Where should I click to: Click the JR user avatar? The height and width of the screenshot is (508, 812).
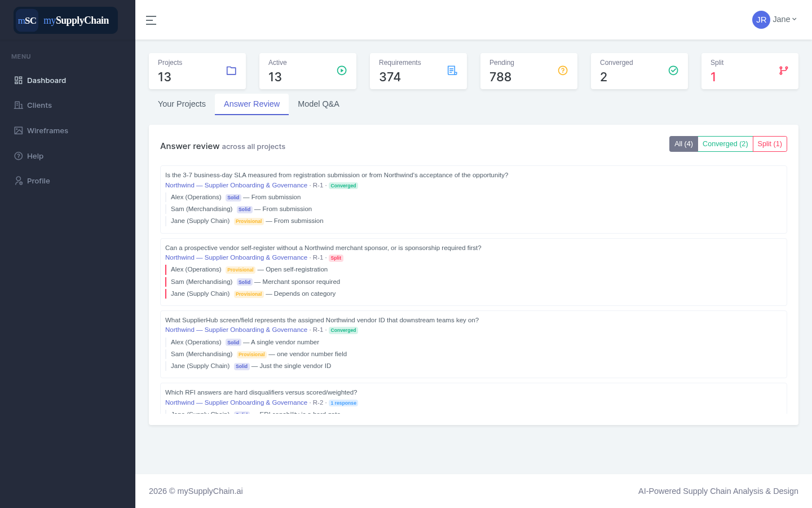pos(761,20)
